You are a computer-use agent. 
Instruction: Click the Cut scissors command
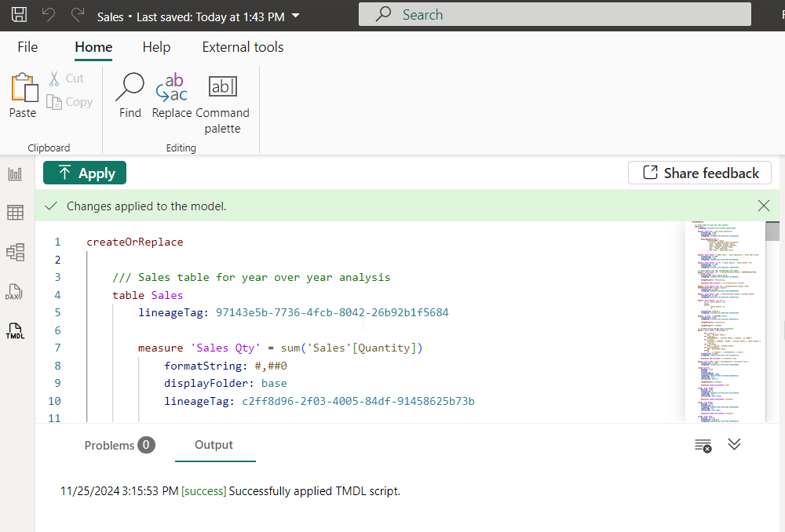pos(67,78)
